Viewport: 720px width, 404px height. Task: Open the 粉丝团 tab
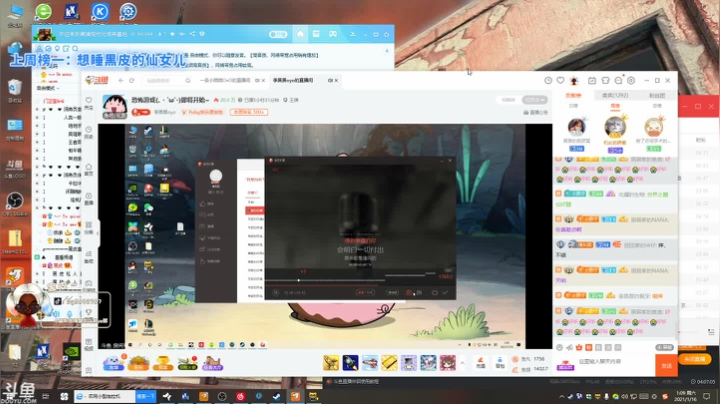657,95
